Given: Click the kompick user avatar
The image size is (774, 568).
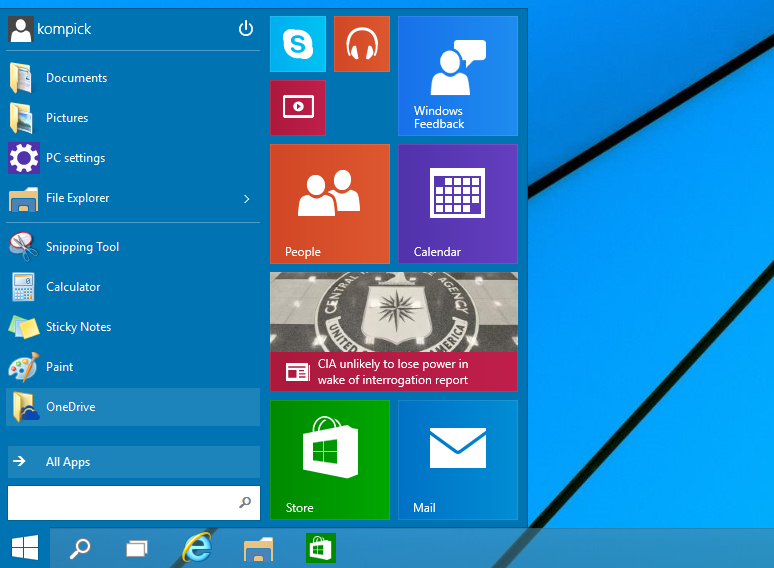Looking at the screenshot, I should 21,29.
